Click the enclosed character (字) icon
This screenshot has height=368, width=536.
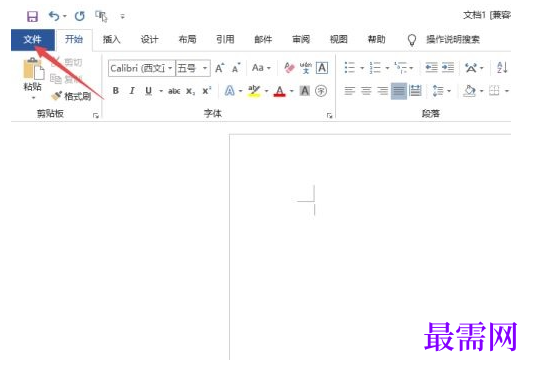pyautogui.click(x=321, y=91)
